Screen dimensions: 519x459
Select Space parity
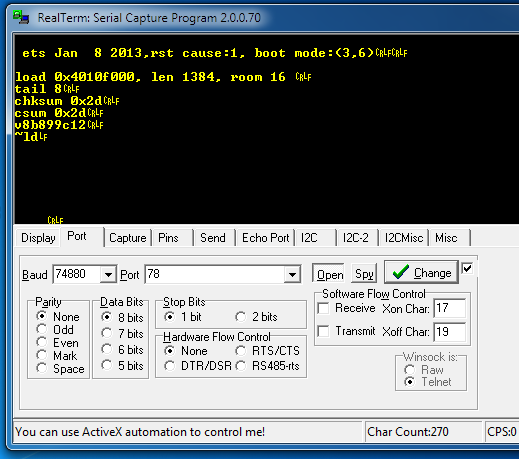coord(60,369)
